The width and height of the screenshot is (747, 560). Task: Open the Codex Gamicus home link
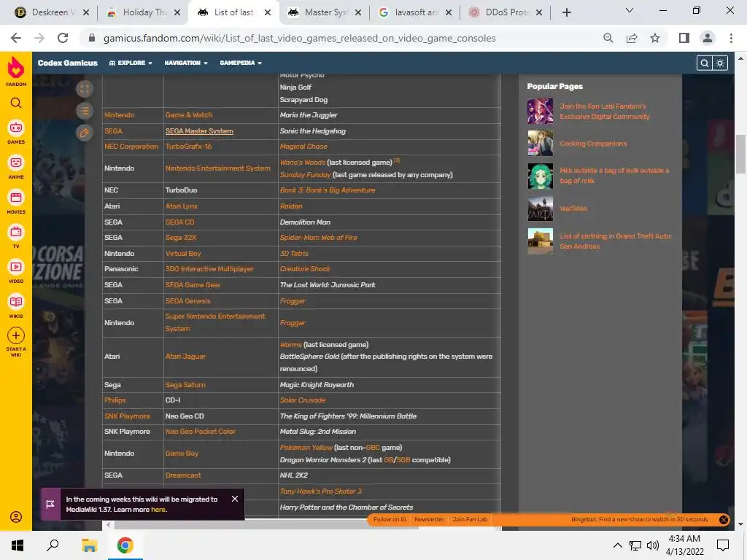click(68, 63)
